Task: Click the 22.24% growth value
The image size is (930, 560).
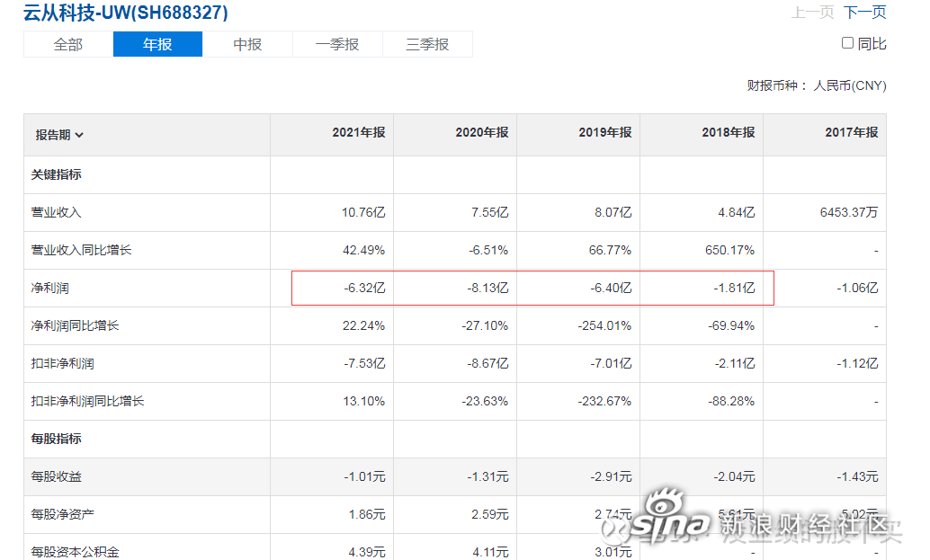Action: click(363, 325)
